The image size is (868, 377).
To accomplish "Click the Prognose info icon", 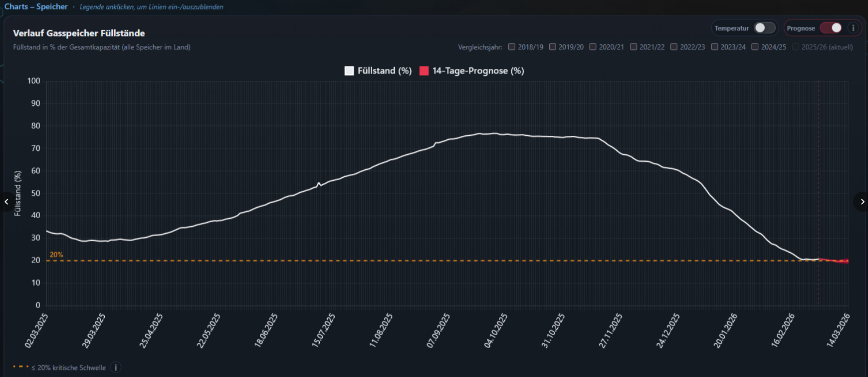I will pos(853,28).
